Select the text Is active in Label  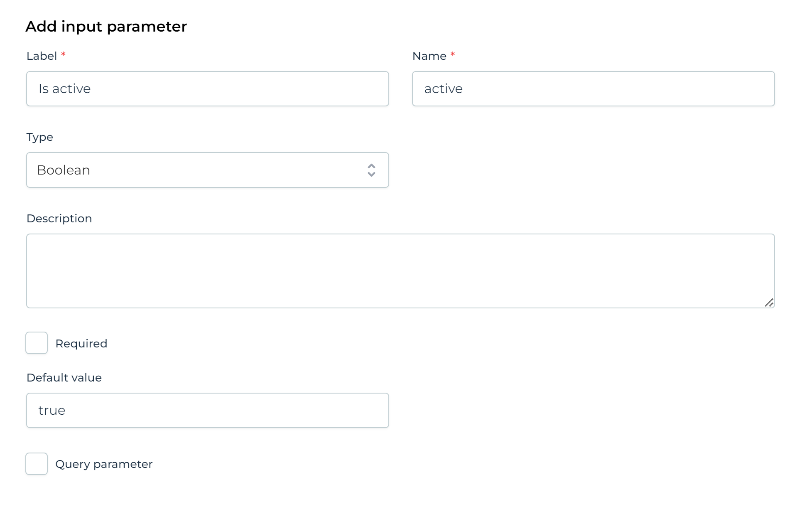pos(64,89)
